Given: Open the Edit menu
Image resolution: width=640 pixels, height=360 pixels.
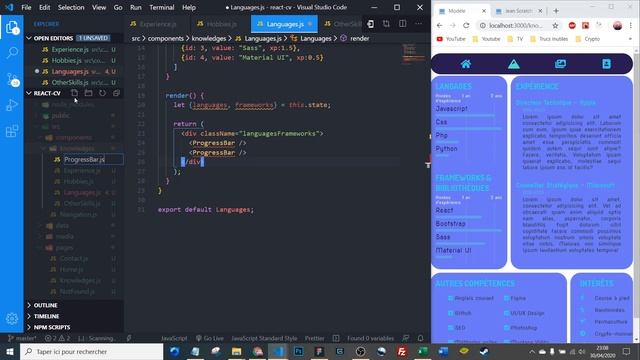Looking at the screenshot, I should (x=44, y=7).
